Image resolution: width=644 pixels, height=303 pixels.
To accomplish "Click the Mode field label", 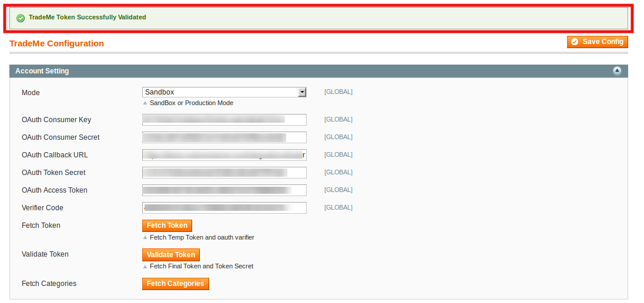I will (x=31, y=93).
